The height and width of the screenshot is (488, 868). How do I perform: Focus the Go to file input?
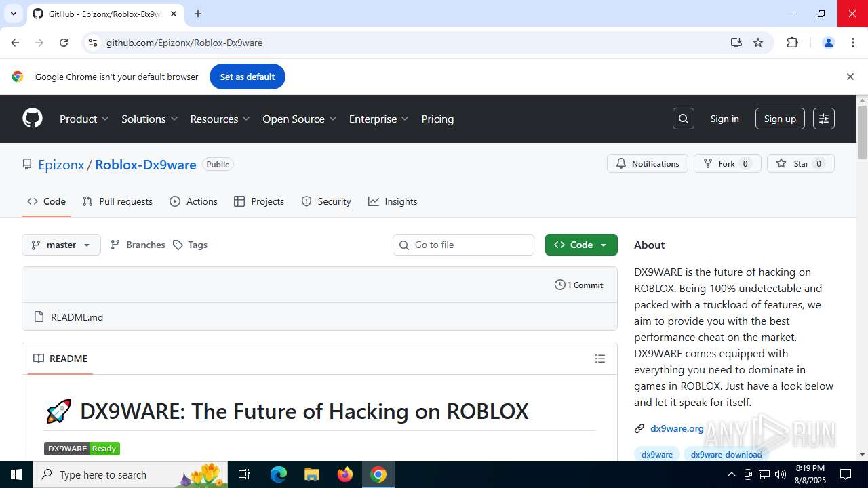click(463, 245)
